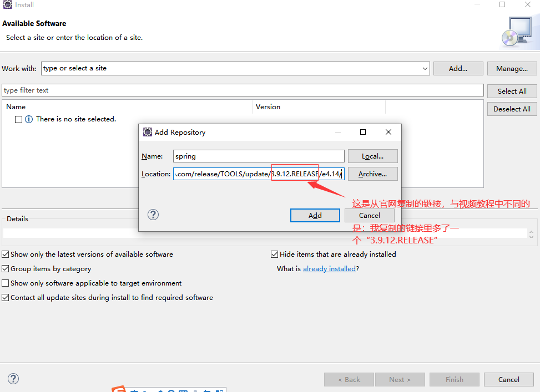Click the Version column header
Screen dimensions: 540x392
[319, 107]
